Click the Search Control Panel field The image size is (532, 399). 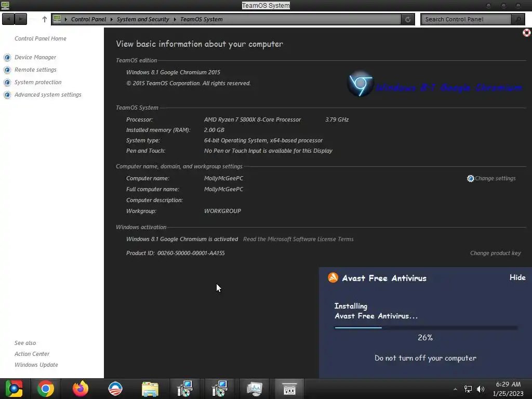tap(467, 19)
